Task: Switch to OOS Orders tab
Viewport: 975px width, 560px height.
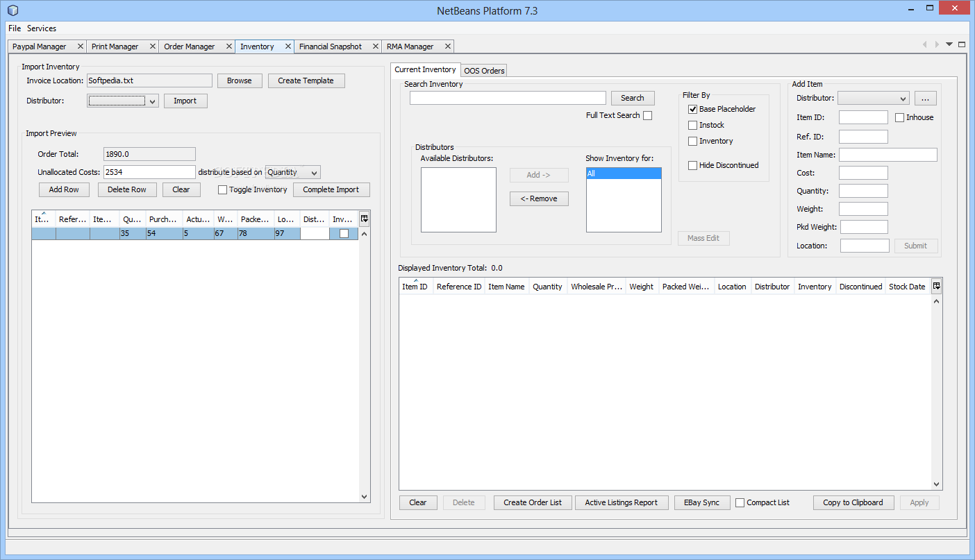Action: [484, 71]
